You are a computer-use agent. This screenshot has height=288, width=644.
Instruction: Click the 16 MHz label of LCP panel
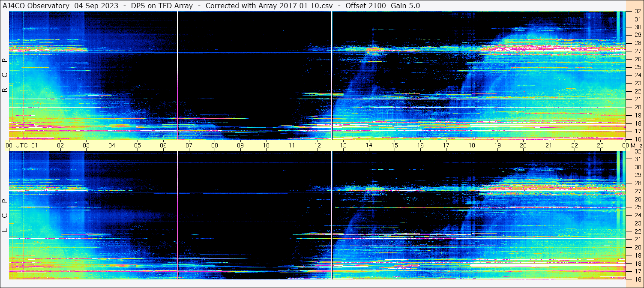point(638,279)
